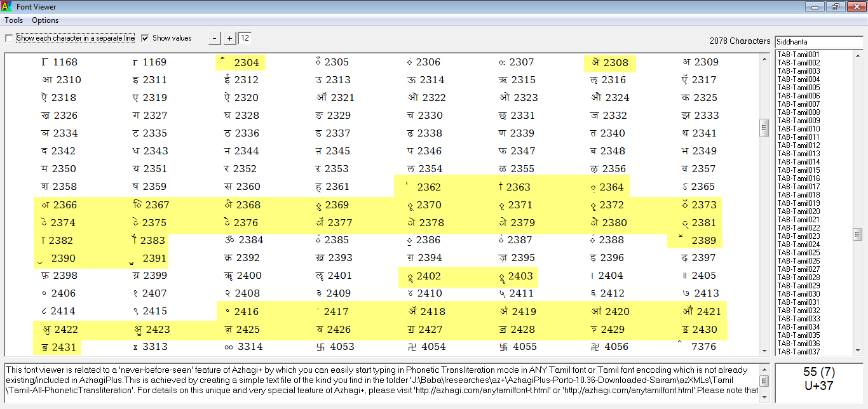Select the character with value 2373
This screenshot has width=868, height=409.
click(699, 204)
